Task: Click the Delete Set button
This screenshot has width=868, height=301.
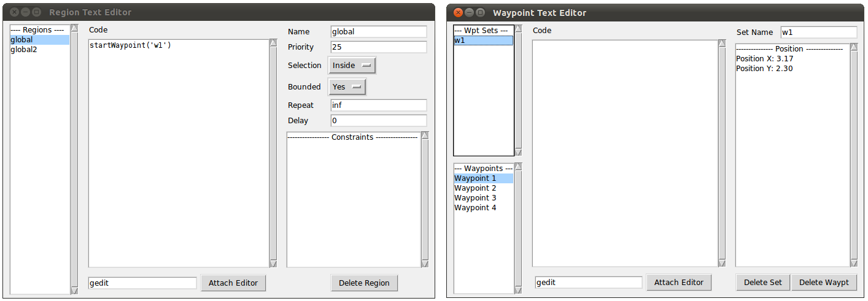Action: [x=763, y=282]
